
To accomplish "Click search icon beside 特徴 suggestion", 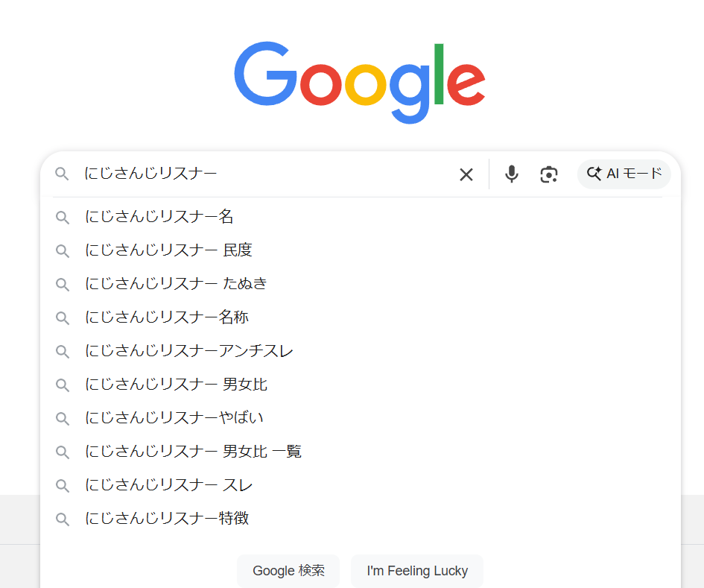I will point(62,519).
